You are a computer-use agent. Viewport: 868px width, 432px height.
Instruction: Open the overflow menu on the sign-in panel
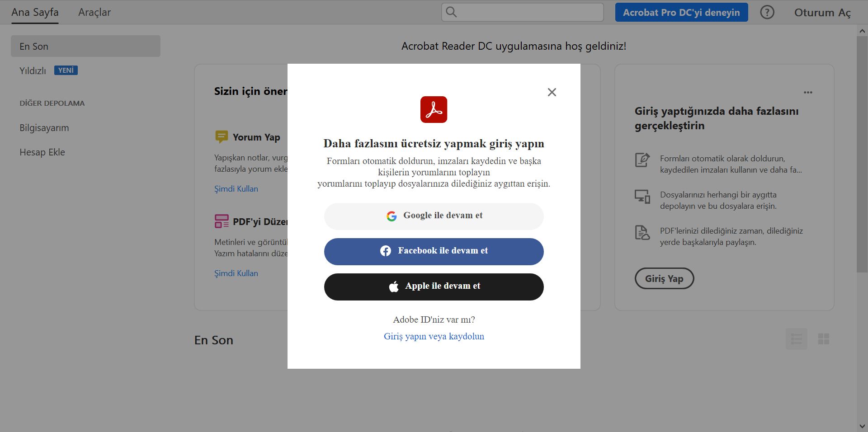809,92
